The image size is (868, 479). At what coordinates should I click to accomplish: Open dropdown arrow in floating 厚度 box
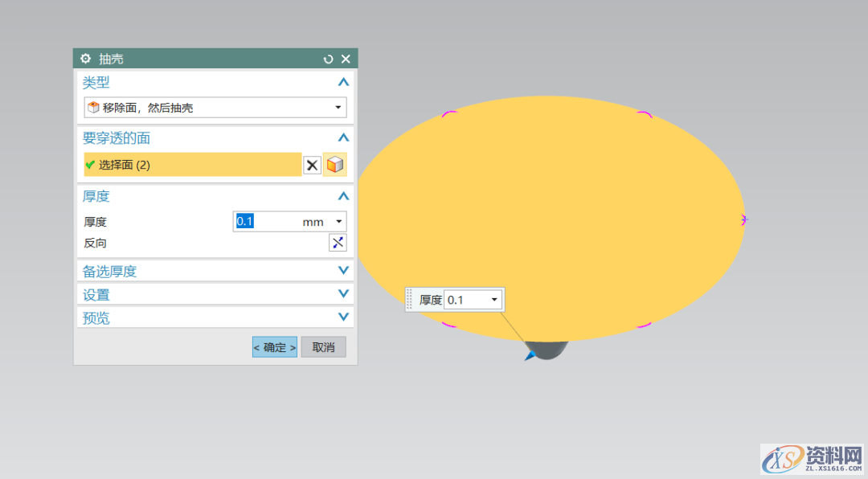tap(493, 300)
